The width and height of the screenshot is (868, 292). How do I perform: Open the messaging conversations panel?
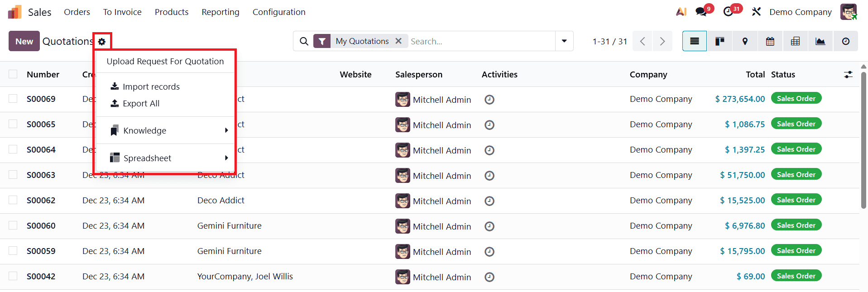[701, 11]
